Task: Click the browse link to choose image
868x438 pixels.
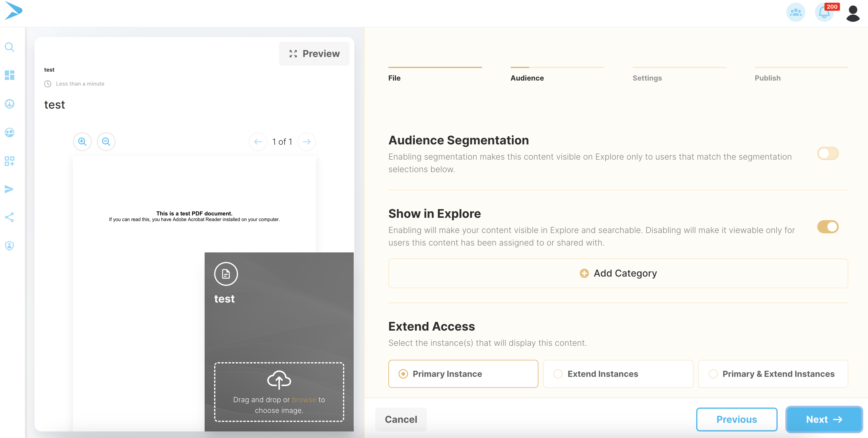Action: click(304, 400)
